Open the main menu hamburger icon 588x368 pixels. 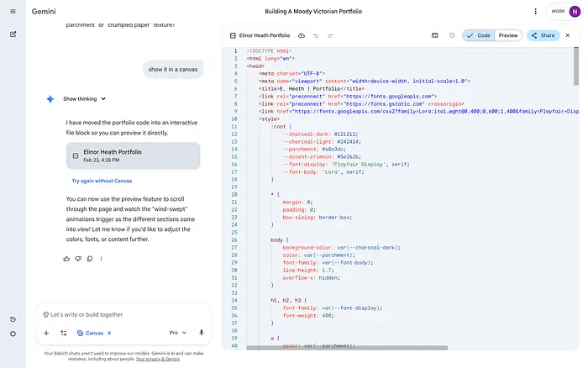click(x=13, y=12)
